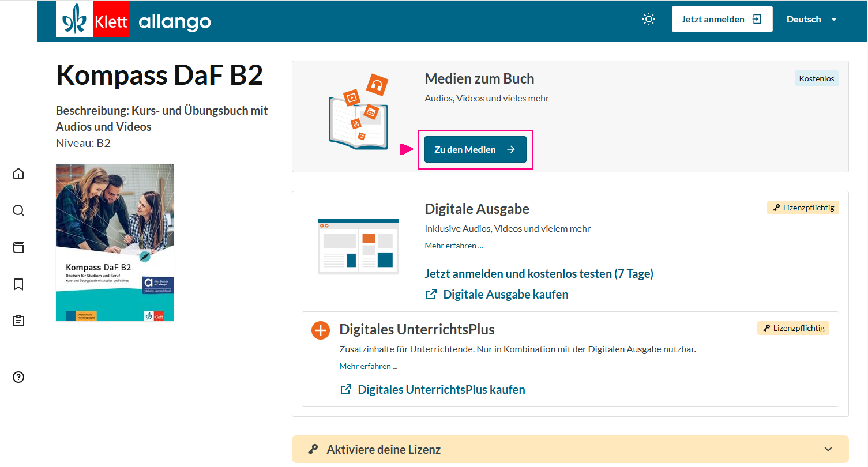Screen dimensions: 868x467
Task: Click the Digitale Ausgabe screen illustration
Action: tap(358, 246)
